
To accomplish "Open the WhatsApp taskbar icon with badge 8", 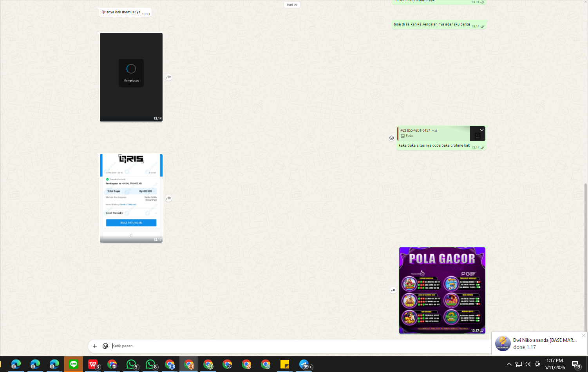I will point(151,364).
